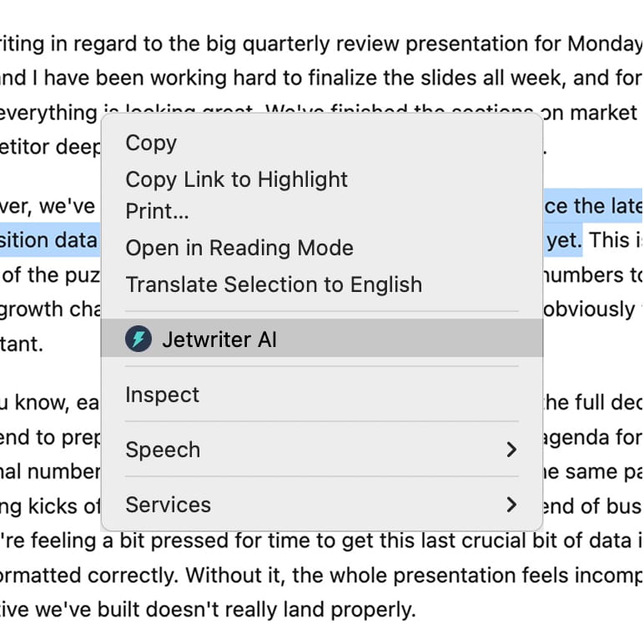
Task: Choose Inspect from the context menu
Action: click(x=162, y=395)
